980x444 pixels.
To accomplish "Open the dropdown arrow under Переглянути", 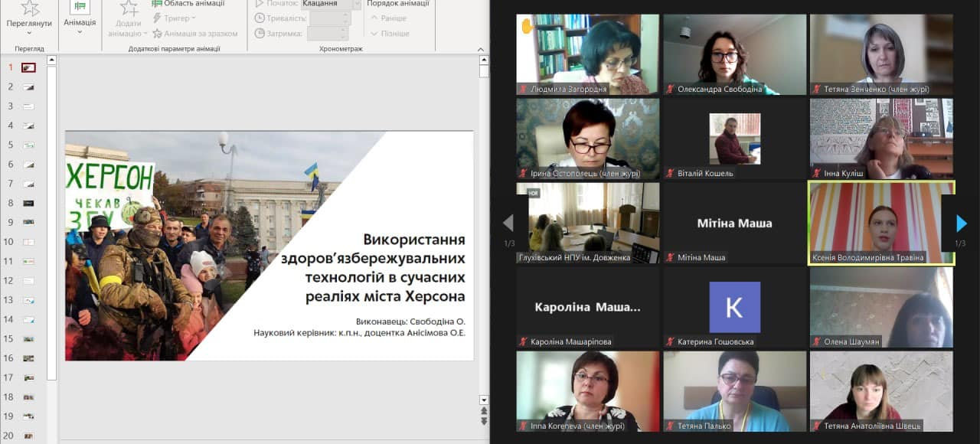I will pos(29,33).
